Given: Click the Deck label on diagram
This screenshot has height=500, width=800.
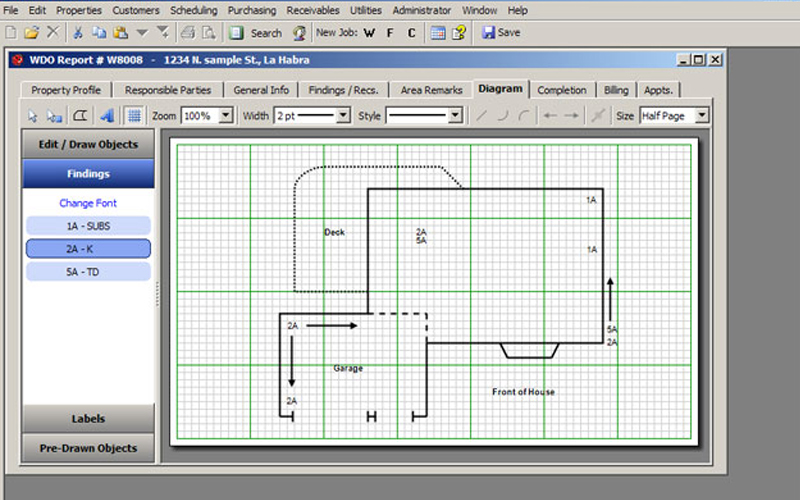Looking at the screenshot, I should pyautogui.click(x=334, y=232).
